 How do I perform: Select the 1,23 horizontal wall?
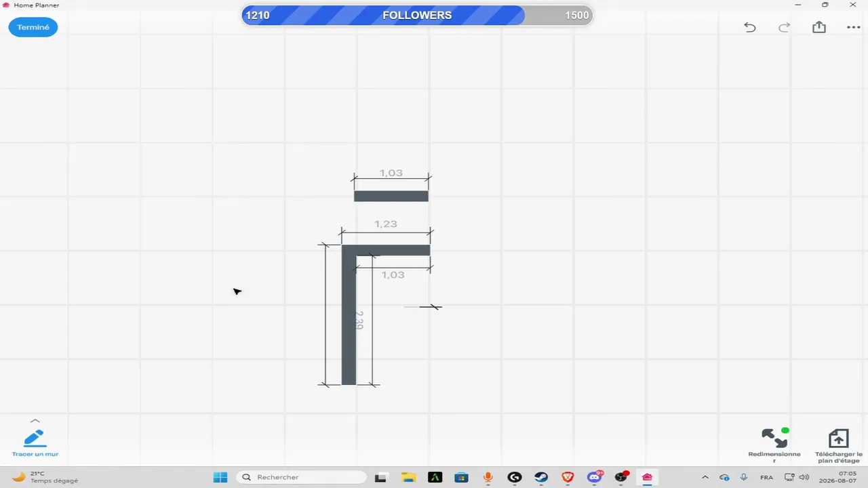386,250
